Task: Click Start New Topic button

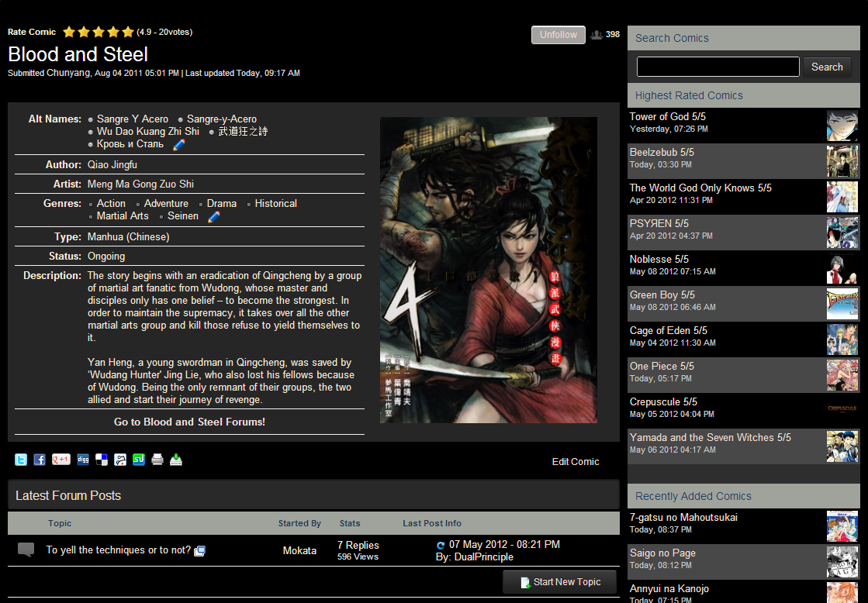Action: (x=559, y=582)
